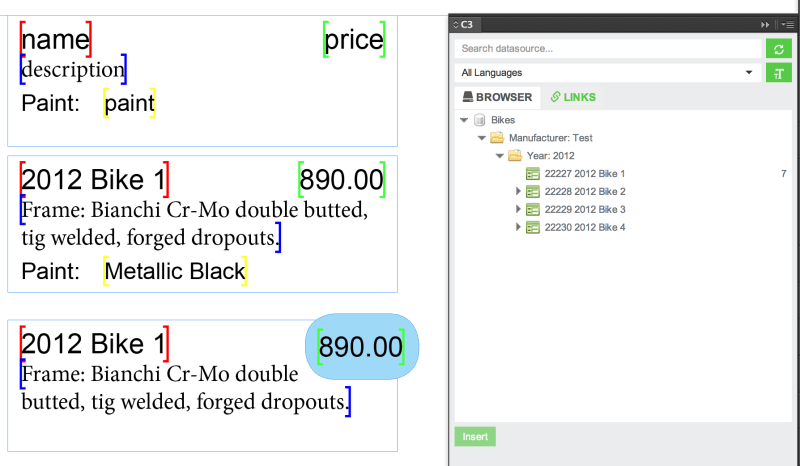Viewport: 800px width, 466px height.
Task: Switch to the LINKS tab
Action: pyautogui.click(x=573, y=97)
